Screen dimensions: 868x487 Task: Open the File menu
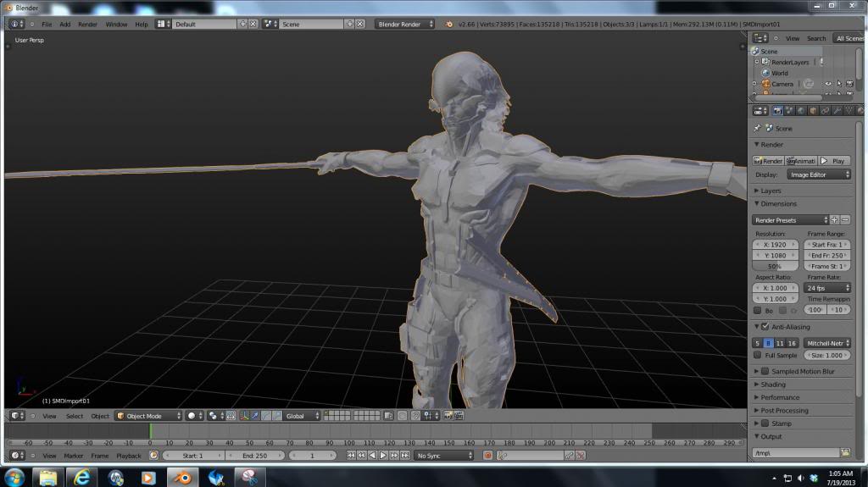click(47, 25)
